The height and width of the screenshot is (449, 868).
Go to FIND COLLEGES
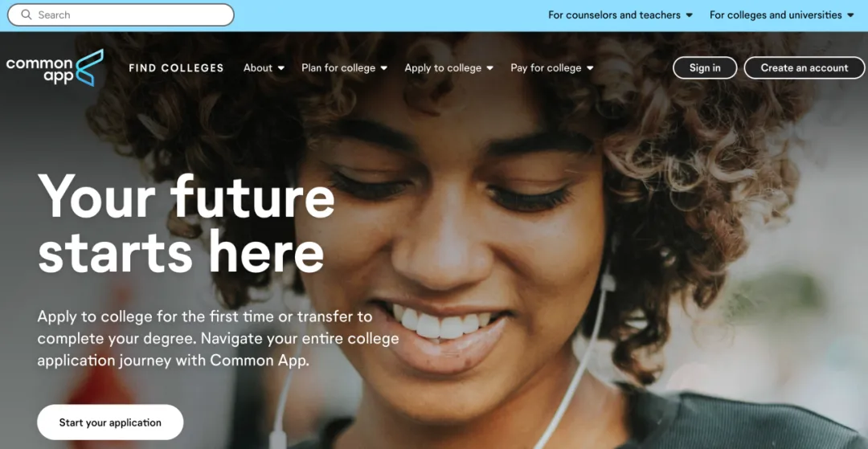(176, 68)
